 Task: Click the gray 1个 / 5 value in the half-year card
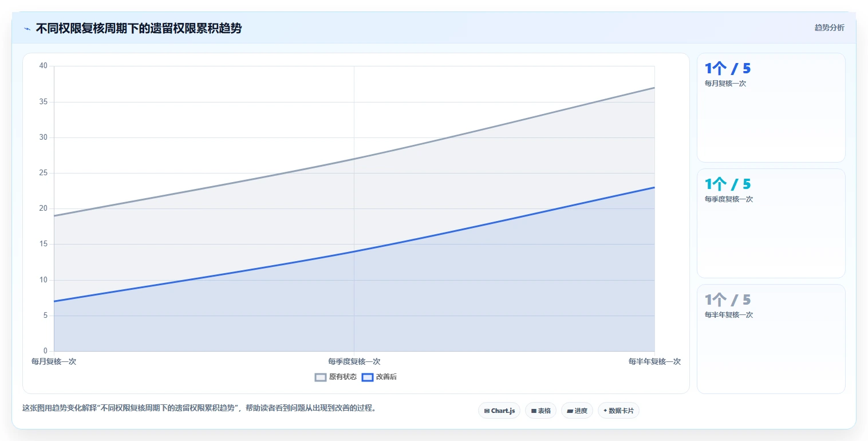pos(728,300)
